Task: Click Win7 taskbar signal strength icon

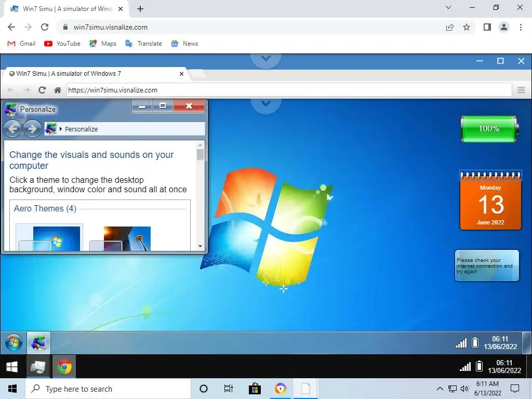Action: [x=461, y=343]
